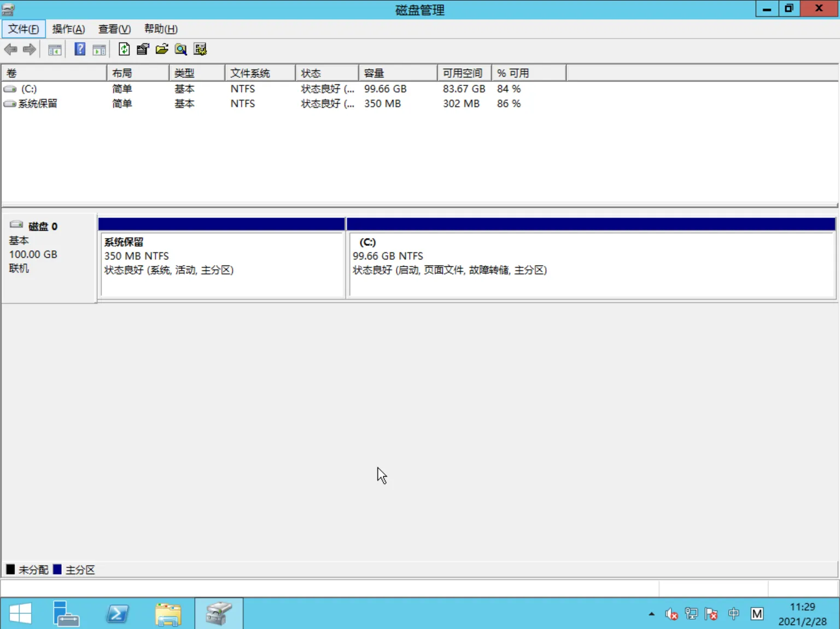The width and height of the screenshot is (840, 629).
Task: Open the Start button on the taskbar
Action: pyautogui.click(x=21, y=614)
